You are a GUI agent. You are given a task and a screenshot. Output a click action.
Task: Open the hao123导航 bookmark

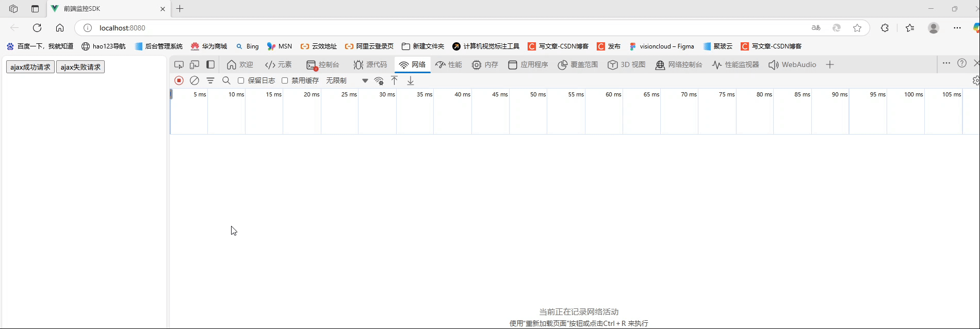point(104,46)
